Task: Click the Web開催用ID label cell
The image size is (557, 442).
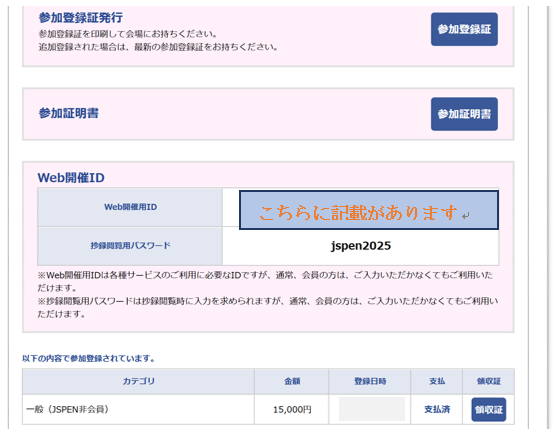Action: pos(130,207)
